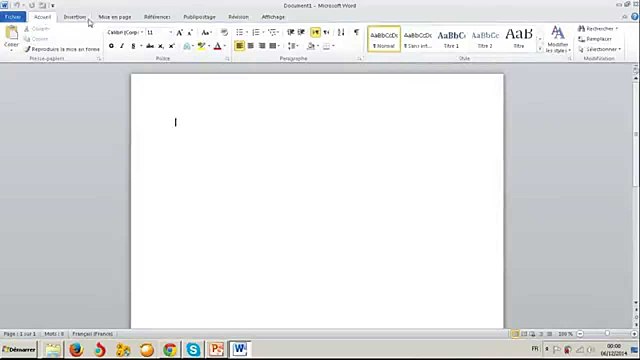This screenshot has height=360, width=640.
Task: Click the Couper scissors icon
Action: [27, 29]
